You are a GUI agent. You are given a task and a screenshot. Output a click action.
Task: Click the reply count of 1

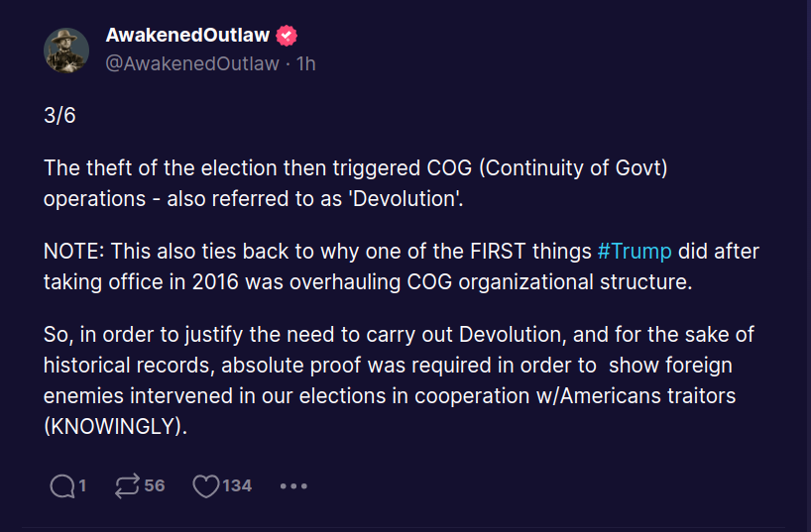point(83,485)
